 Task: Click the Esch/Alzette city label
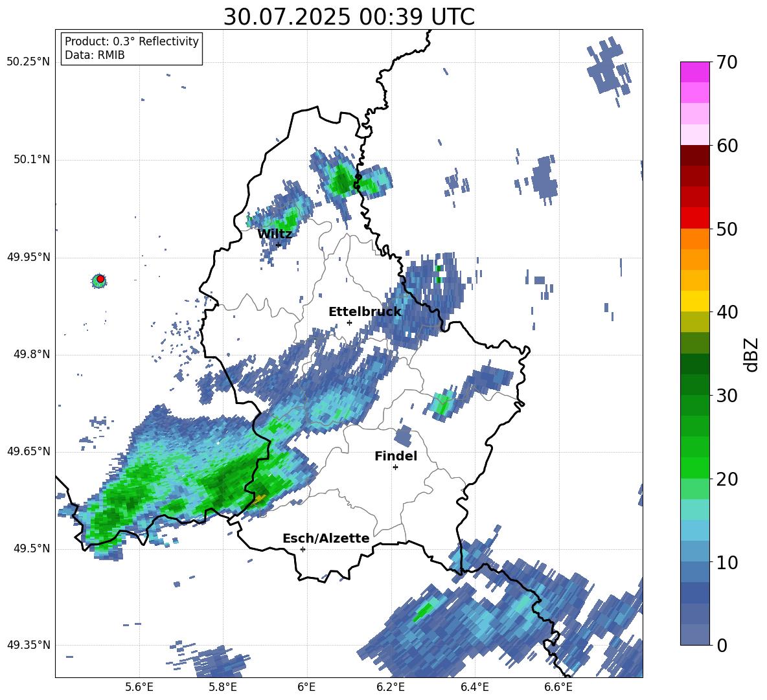tap(326, 538)
